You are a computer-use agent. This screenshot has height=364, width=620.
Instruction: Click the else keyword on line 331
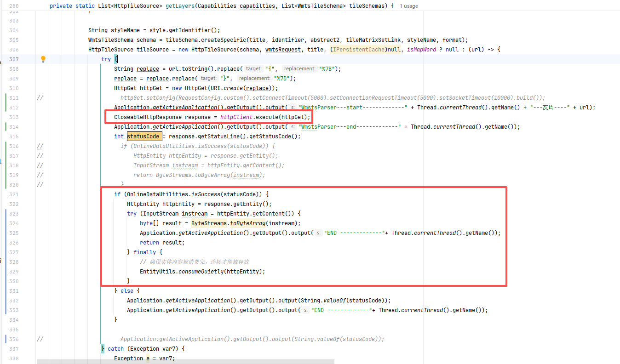point(127,291)
